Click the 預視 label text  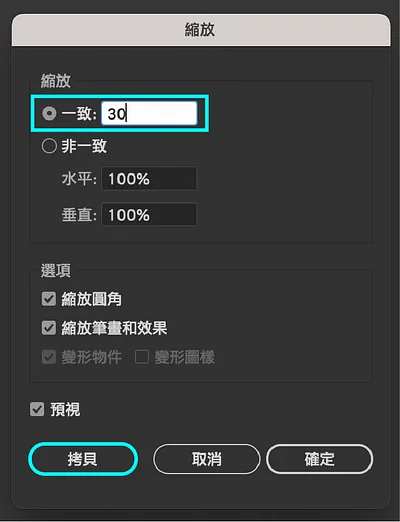click(x=65, y=409)
